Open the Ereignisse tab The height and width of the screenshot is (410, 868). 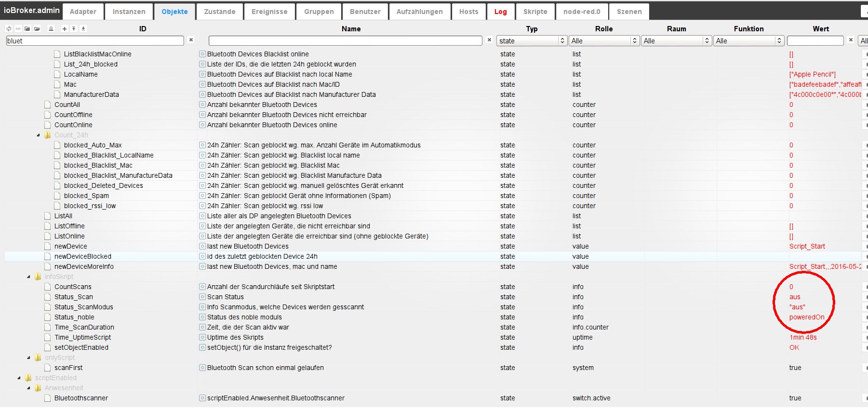tap(269, 12)
